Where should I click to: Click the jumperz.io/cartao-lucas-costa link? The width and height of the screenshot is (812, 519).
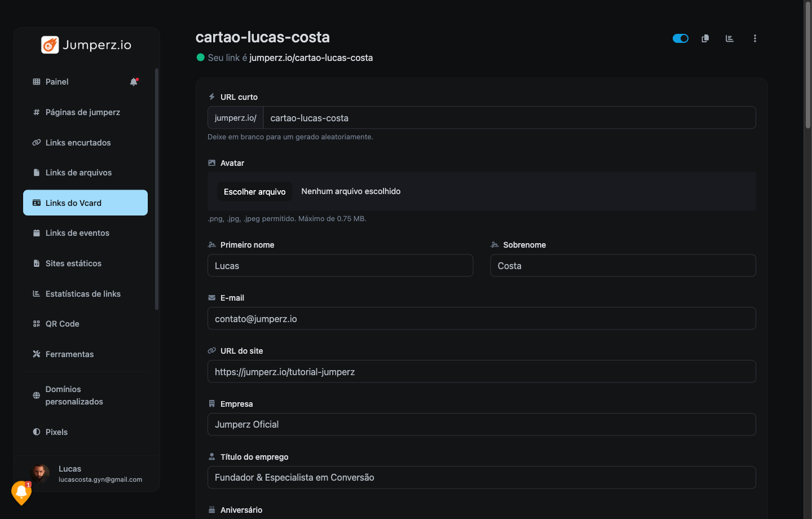pos(311,58)
